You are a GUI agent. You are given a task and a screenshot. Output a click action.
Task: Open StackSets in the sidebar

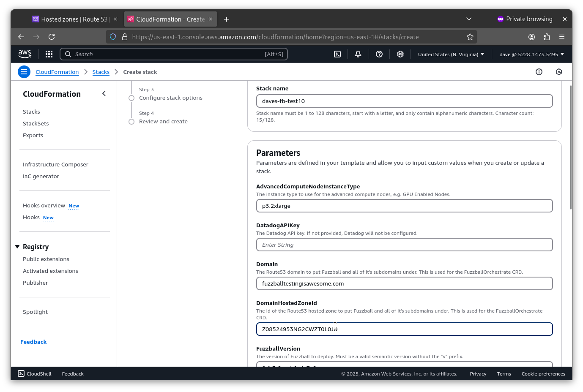[36, 123]
